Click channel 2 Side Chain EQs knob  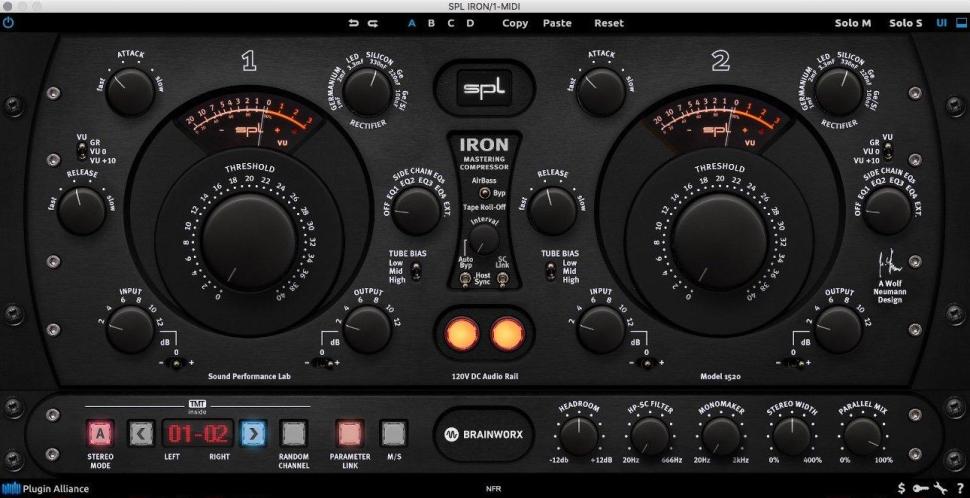point(886,210)
